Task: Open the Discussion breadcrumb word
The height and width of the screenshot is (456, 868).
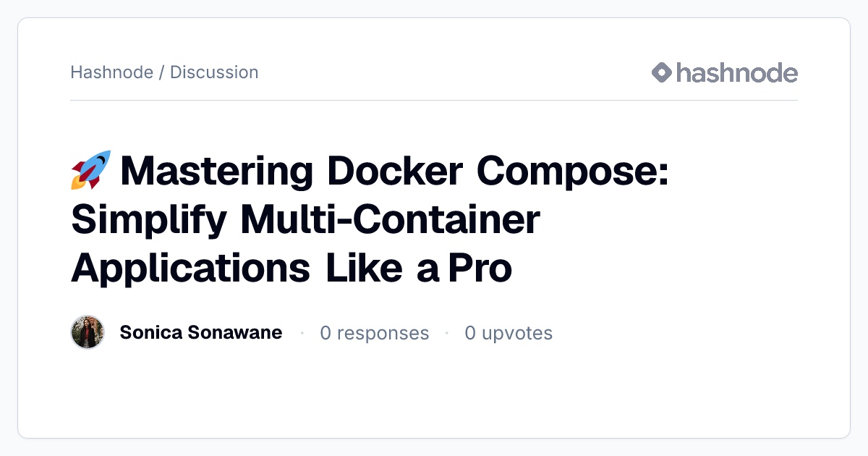Action: click(x=214, y=72)
